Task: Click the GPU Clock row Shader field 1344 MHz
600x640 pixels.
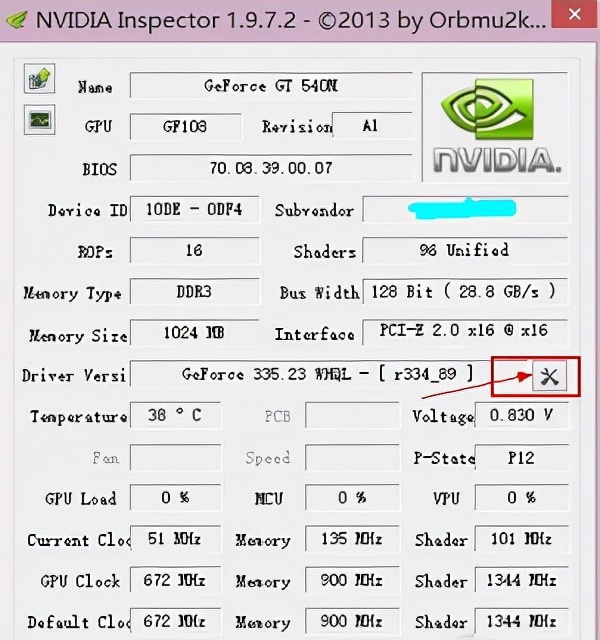Action: click(522, 580)
